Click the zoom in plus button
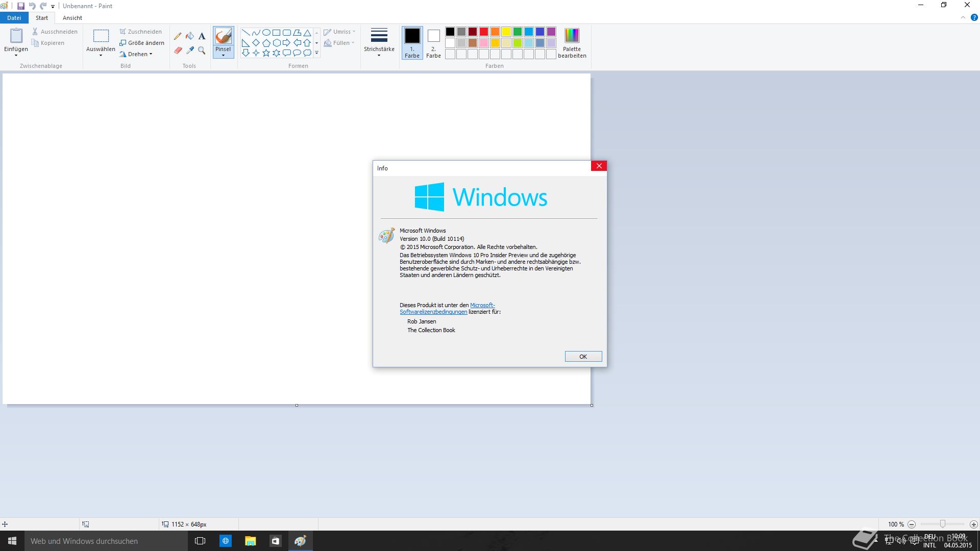The height and width of the screenshot is (551, 980). (x=974, y=524)
